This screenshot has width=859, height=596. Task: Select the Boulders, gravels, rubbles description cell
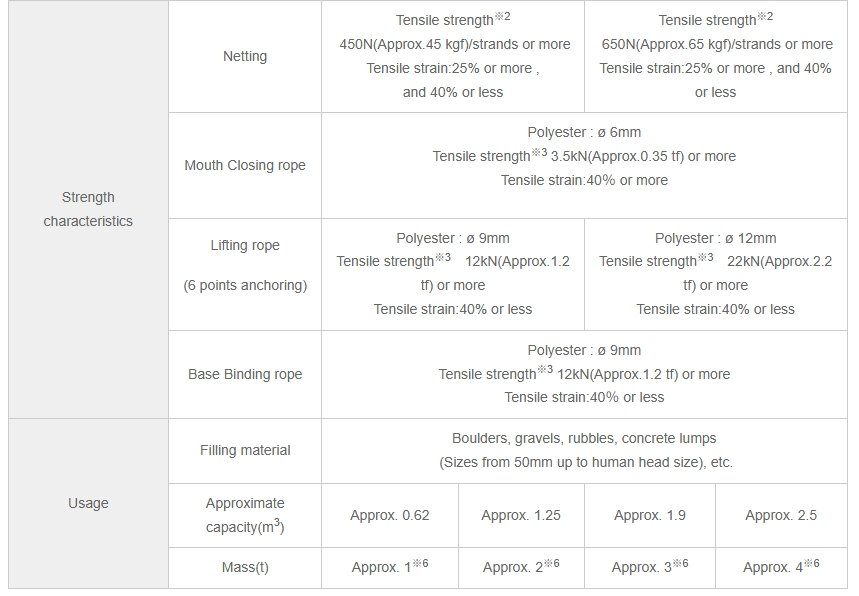pyautogui.click(x=584, y=450)
